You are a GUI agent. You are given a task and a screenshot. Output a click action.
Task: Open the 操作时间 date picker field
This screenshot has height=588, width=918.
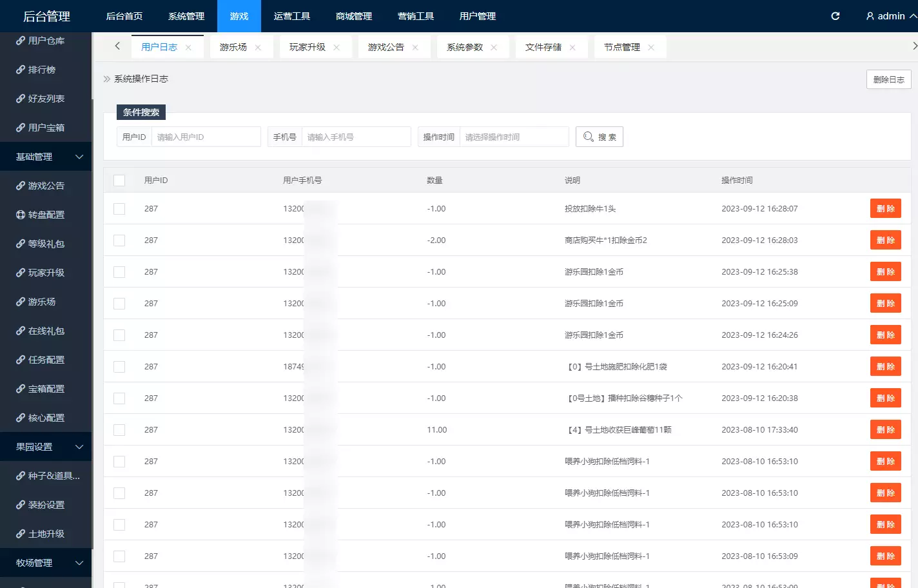514,137
